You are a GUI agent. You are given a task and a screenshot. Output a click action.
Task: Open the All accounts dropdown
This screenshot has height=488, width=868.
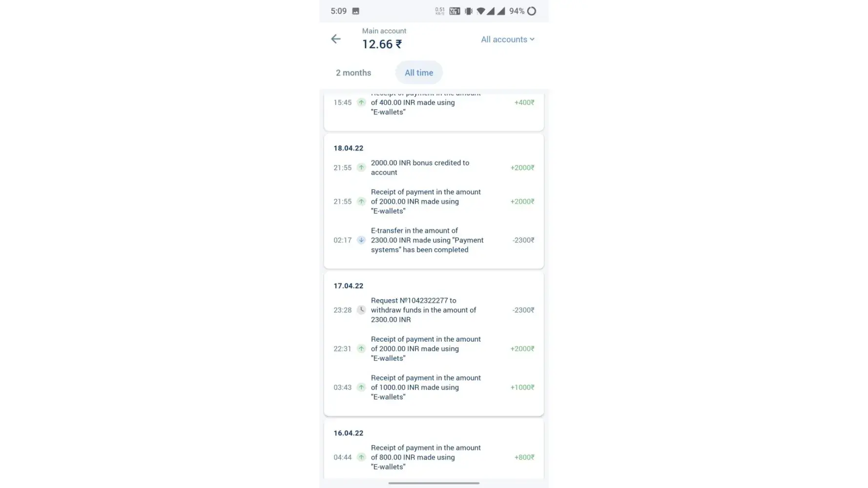[x=504, y=40]
